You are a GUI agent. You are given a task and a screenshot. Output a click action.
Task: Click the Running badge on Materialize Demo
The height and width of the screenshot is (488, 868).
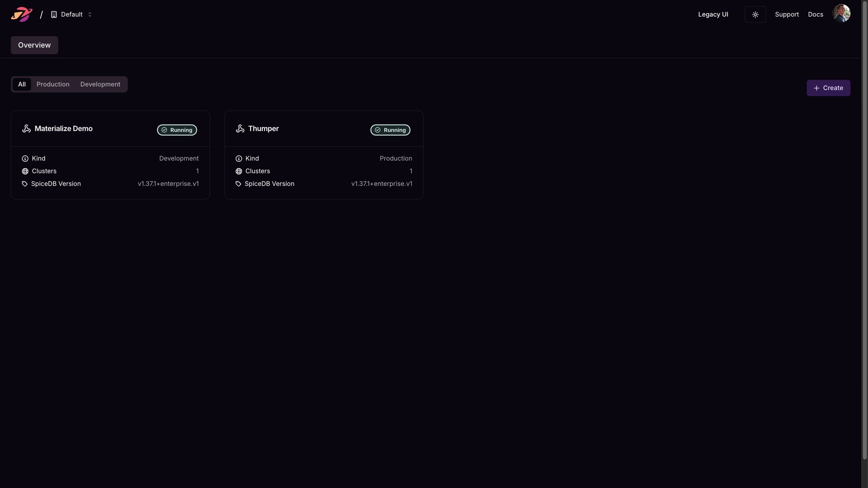pyautogui.click(x=177, y=130)
